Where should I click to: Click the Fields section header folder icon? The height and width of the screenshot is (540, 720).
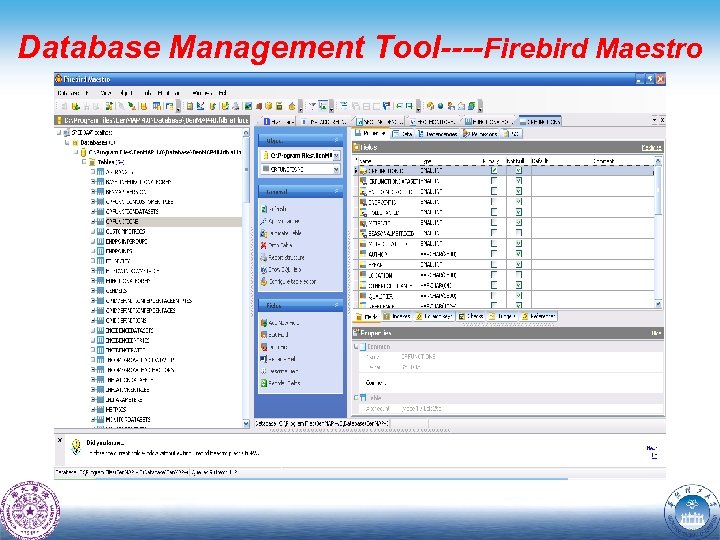click(x=356, y=147)
